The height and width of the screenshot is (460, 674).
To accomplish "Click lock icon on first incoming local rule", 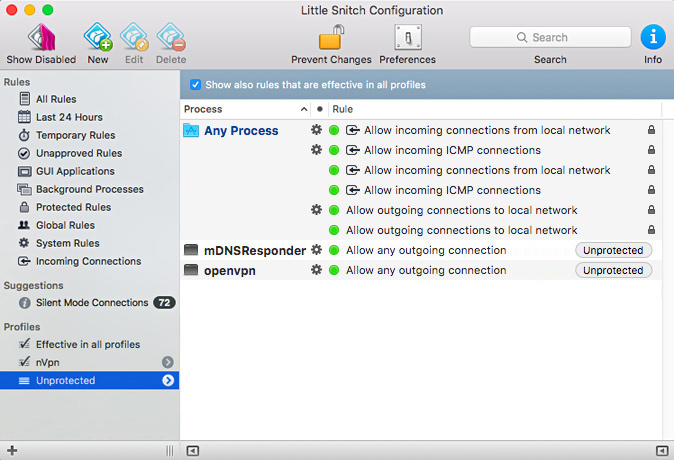I will (652, 130).
